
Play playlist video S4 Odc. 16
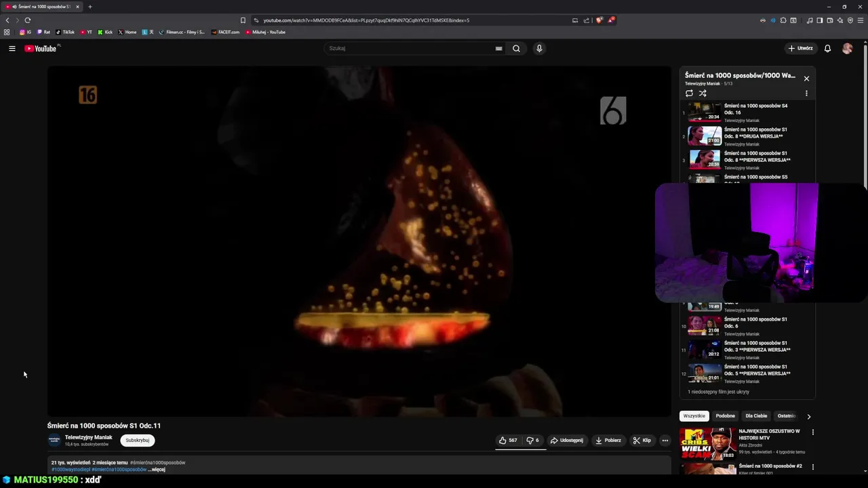tap(747, 113)
